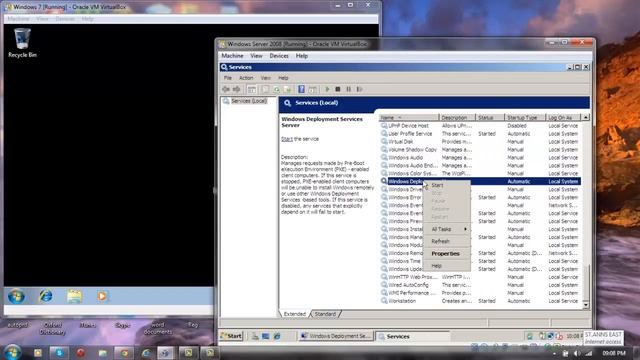
Task: Click Server 2008 quick launch Show Desktop icon
Action: 266,336
